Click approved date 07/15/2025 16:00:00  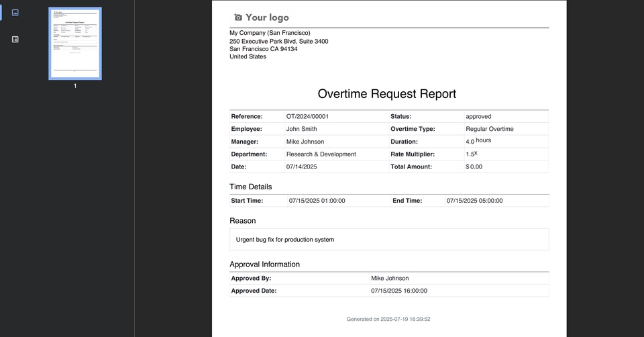coord(398,291)
